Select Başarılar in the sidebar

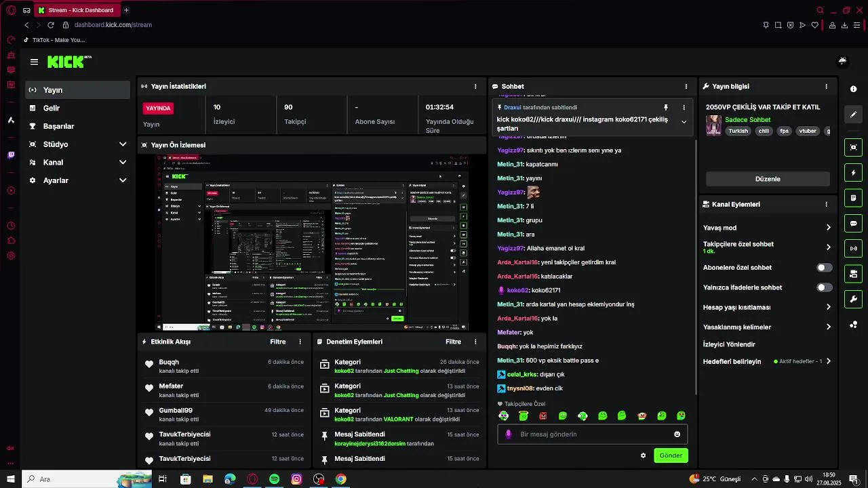(78, 126)
